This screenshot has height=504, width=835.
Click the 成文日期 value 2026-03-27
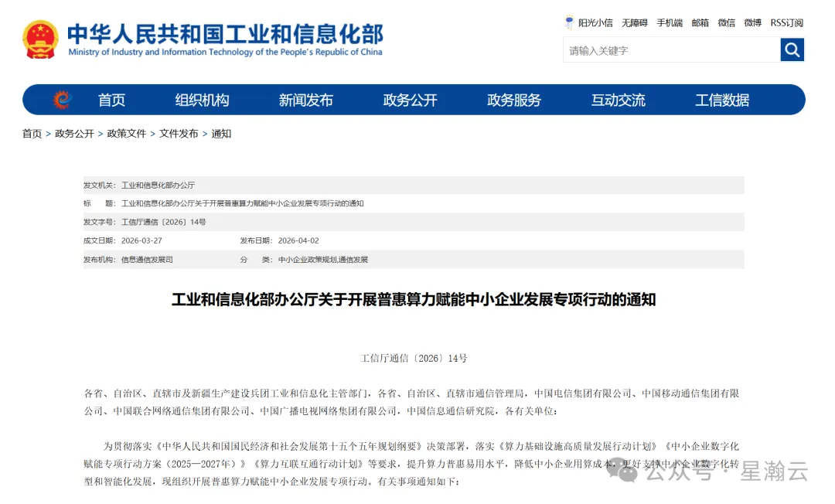141,240
